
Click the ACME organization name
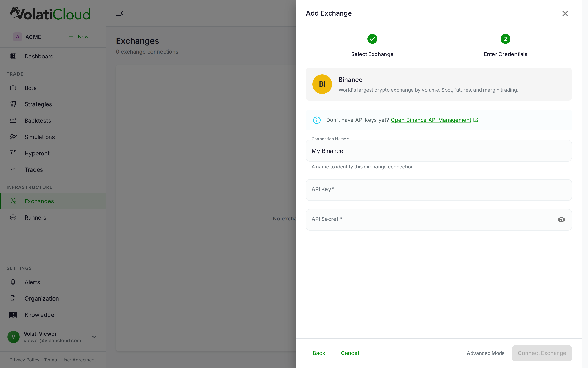click(x=33, y=37)
